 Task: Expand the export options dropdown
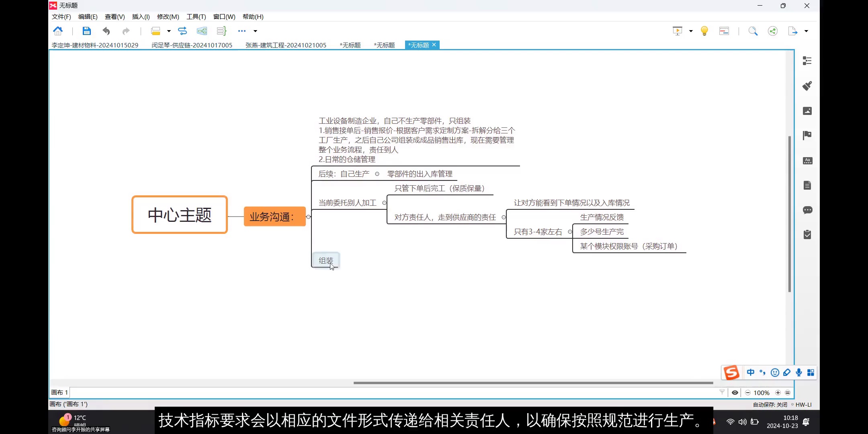807,31
